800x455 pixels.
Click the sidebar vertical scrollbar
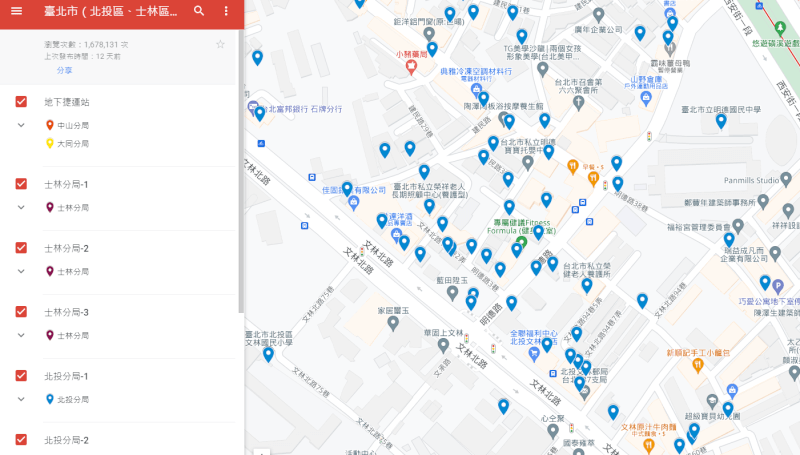pyautogui.click(x=241, y=171)
